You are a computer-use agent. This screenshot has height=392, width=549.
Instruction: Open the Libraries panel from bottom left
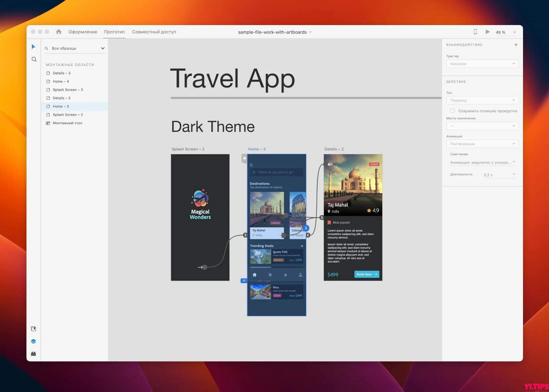point(33,329)
